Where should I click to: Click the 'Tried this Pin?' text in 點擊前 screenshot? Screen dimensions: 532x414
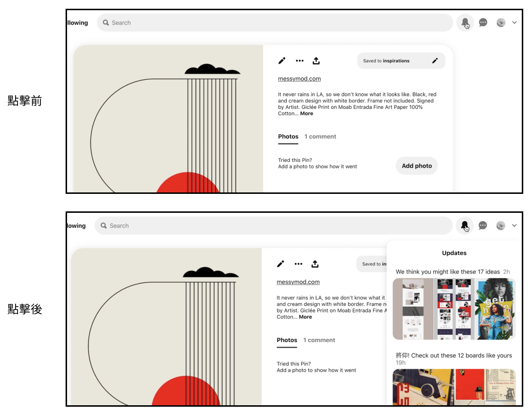point(295,160)
